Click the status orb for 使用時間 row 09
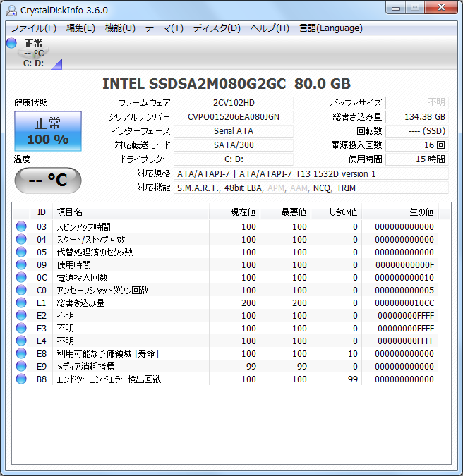463x476 pixels. pos(21,264)
